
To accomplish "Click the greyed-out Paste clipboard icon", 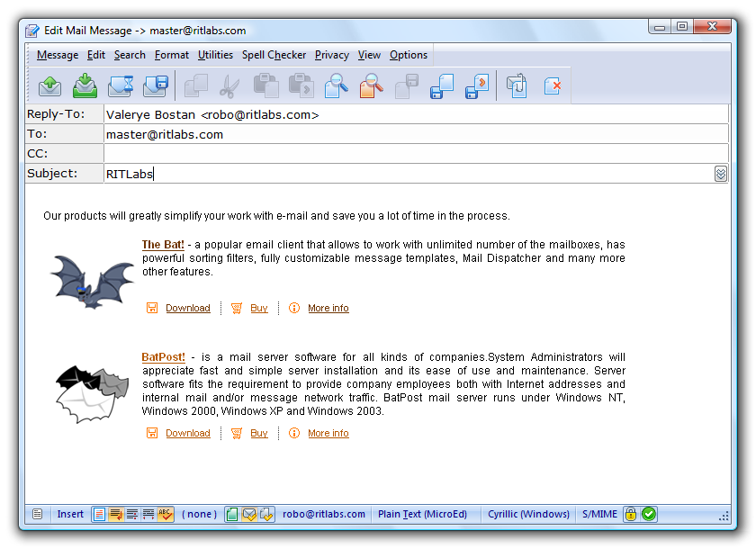I will [265, 85].
